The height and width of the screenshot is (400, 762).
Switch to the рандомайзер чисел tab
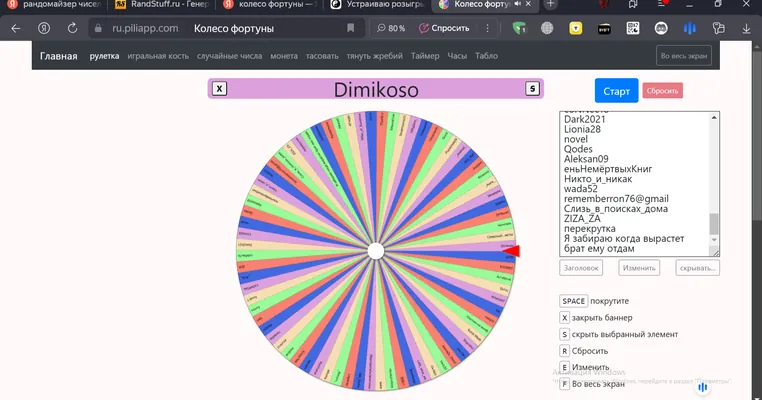[54, 4]
